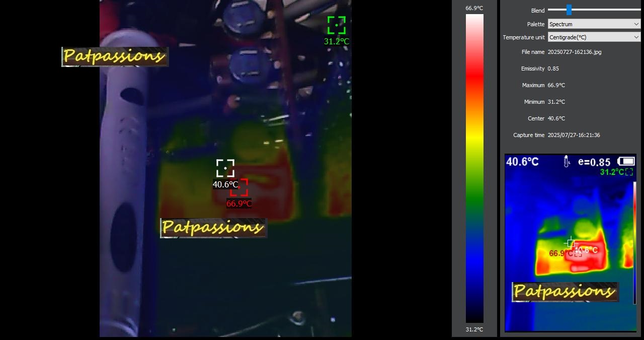Click the spectrum temperature color scale bar

[x=474, y=168]
